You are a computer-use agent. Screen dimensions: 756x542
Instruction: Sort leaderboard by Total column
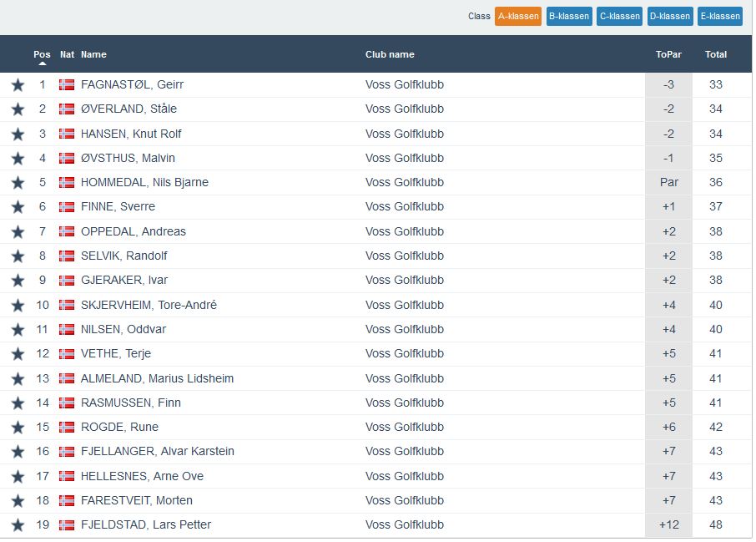715,55
